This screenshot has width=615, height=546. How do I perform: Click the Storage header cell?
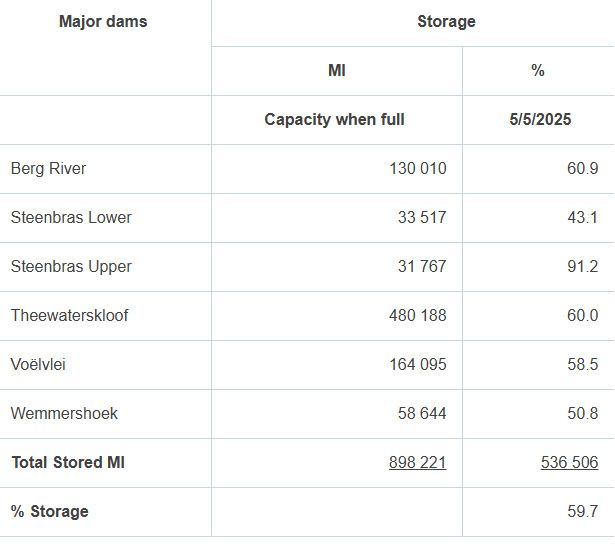point(446,21)
